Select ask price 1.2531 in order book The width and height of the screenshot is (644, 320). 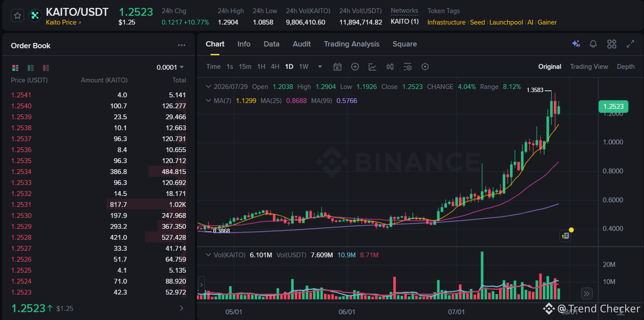pyautogui.click(x=21, y=204)
